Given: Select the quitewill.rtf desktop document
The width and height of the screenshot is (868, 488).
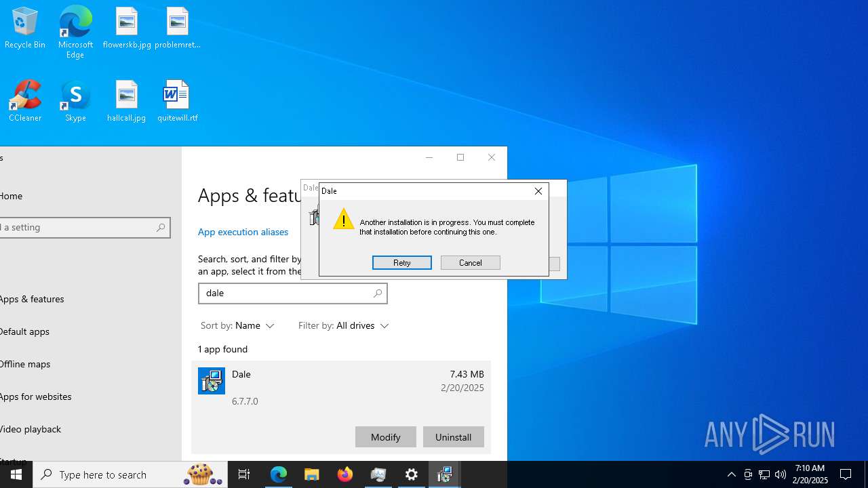Looking at the screenshot, I should tap(178, 101).
